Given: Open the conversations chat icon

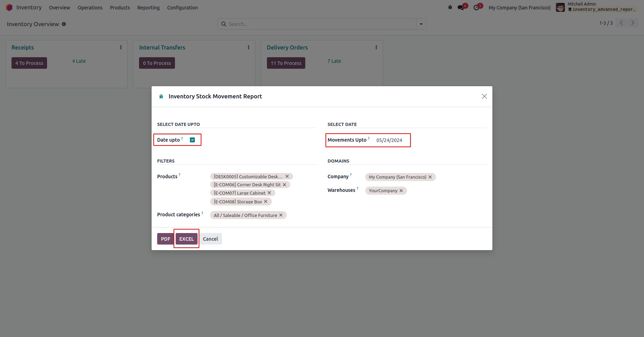Looking at the screenshot, I should (461, 7).
